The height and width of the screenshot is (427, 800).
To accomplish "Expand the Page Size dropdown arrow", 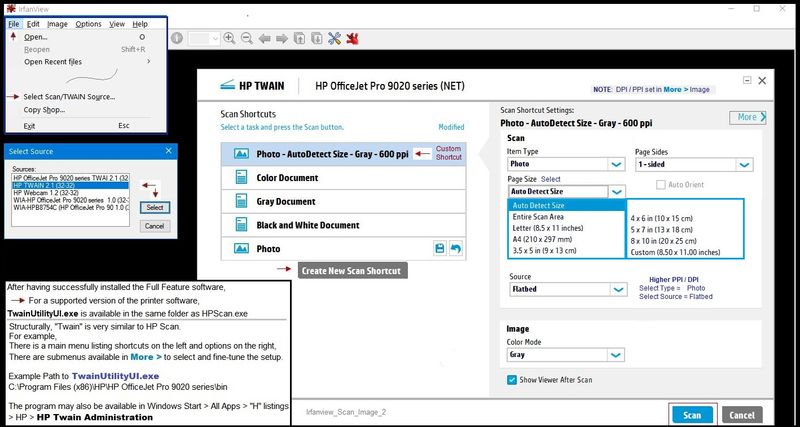I will (x=616, y=192).
